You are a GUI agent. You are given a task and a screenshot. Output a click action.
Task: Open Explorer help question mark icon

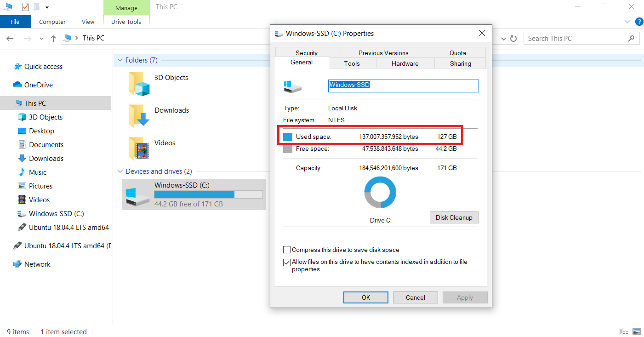(x=639, y=22)
